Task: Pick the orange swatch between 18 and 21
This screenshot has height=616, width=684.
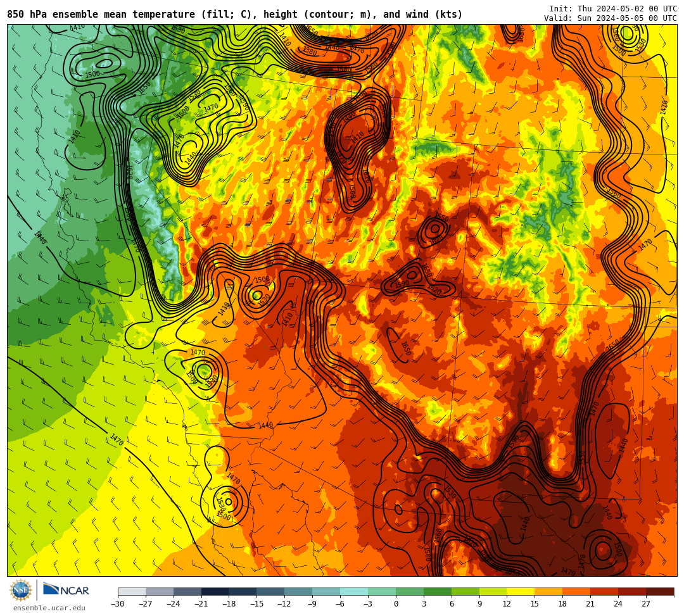Action: (577, 591)
